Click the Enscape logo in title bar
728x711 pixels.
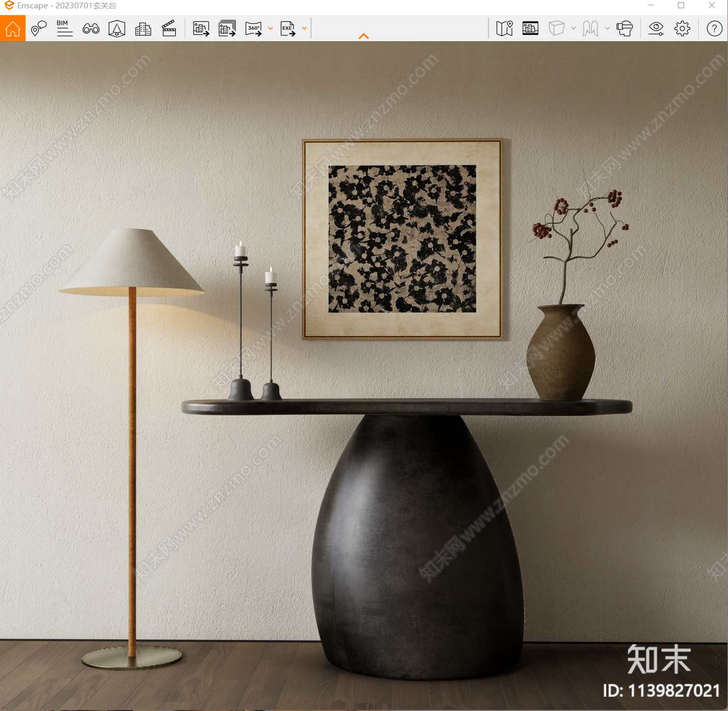[9, 6]
